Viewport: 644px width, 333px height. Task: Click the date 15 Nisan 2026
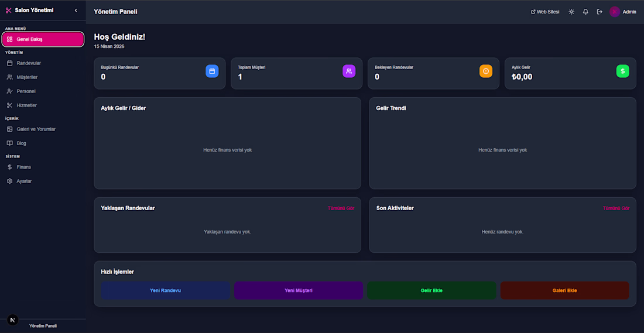109,46
